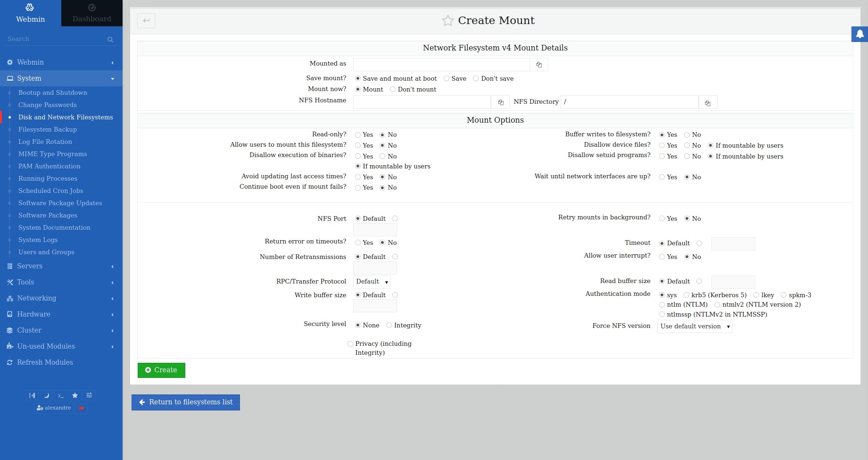Open the Force NFS version dropdown
868x460 pixels.
click(x=694, y=326)
